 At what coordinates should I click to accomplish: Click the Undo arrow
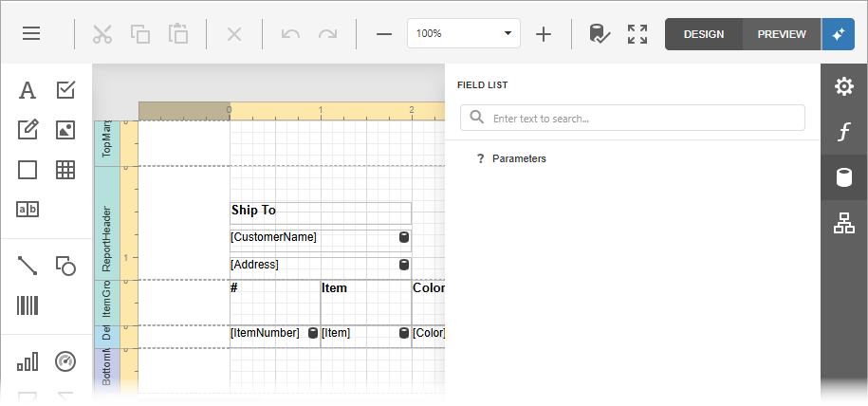(290, 34)
